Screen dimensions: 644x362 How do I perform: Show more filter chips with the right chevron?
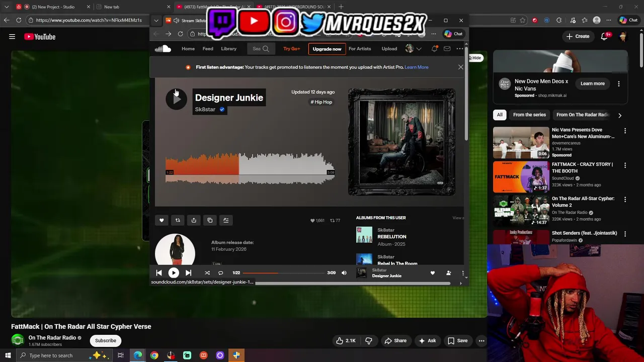tap(620, 115)
